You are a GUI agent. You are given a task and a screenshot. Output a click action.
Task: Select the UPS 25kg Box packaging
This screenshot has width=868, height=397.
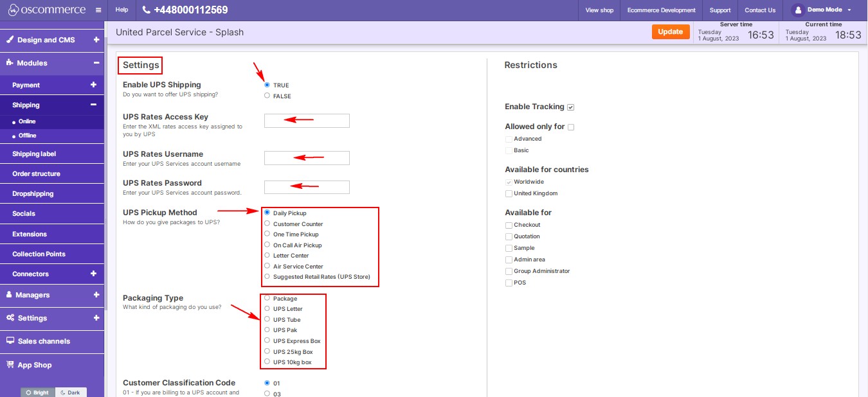[x=267, y=351]
